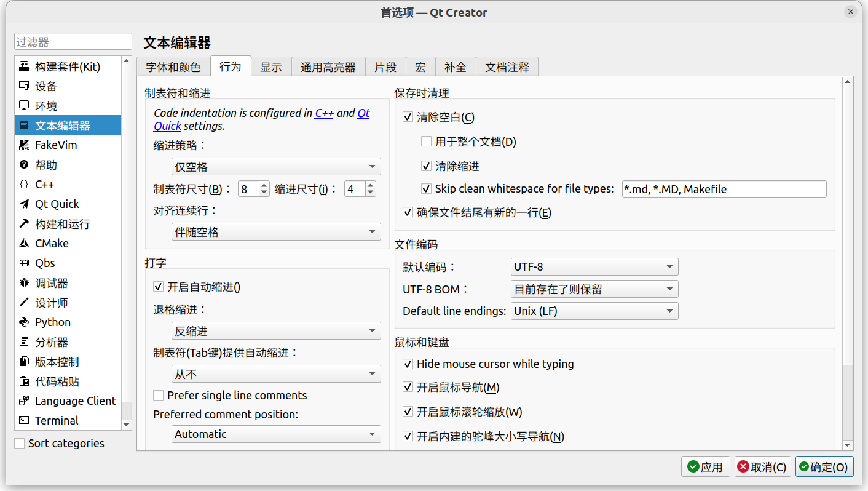The width and height of the screenshot is (868, 491).
Task: Select the 版本控制 version control icon
Action: pyautogui.click(x=24, y=362)
